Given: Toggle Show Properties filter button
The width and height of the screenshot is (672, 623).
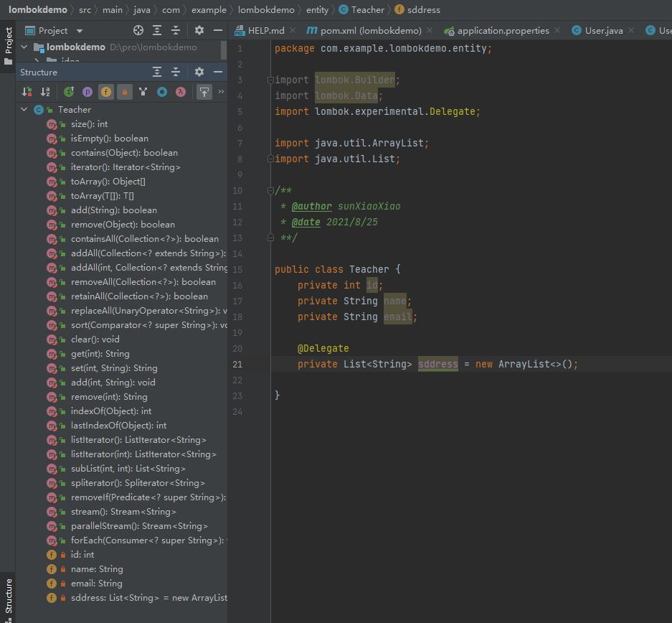Looking at the screenshot, I should coord(87,92).
